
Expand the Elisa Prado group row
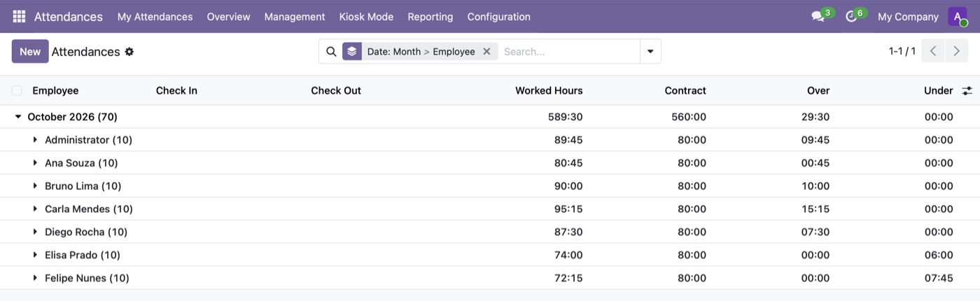click(x=35, y=255)
